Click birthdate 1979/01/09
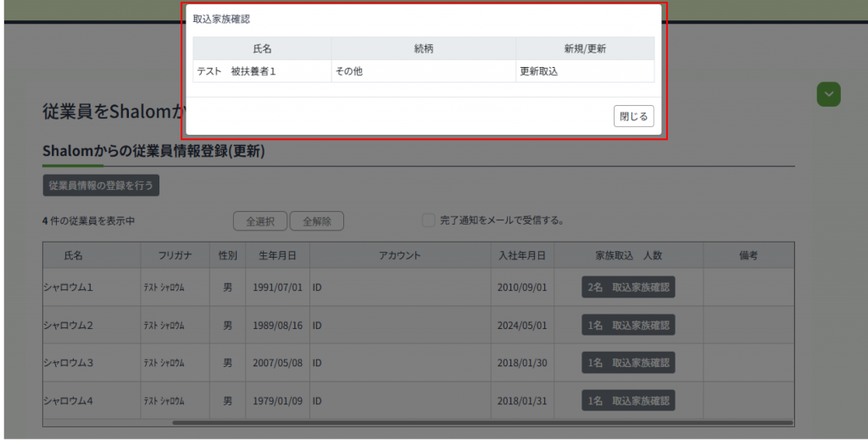The height and width of the screenshot is (440, 868). (277, 400)
